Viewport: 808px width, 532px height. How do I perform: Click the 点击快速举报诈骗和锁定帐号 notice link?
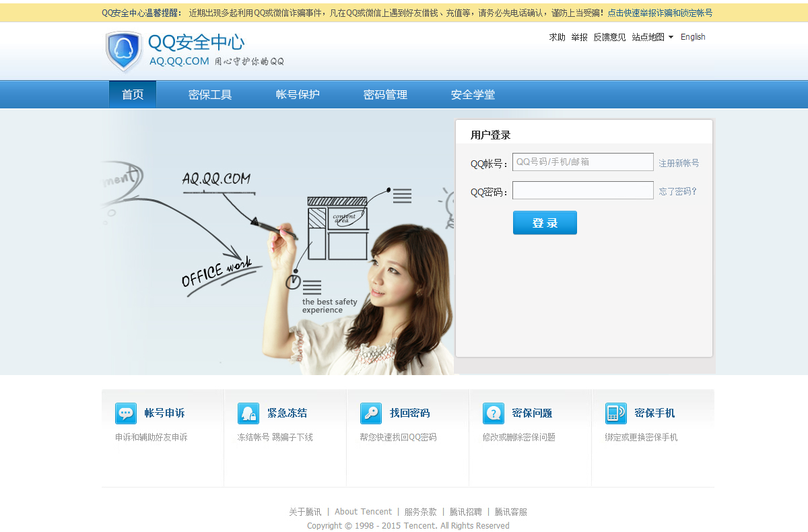[x=660, y=13]
